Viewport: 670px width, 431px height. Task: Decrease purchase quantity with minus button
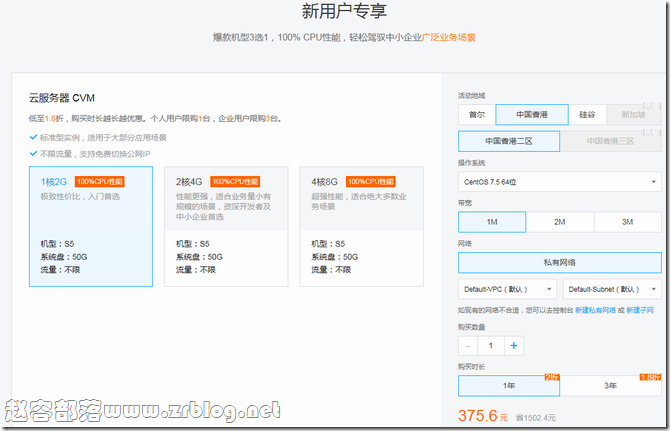tap(468, 346)
